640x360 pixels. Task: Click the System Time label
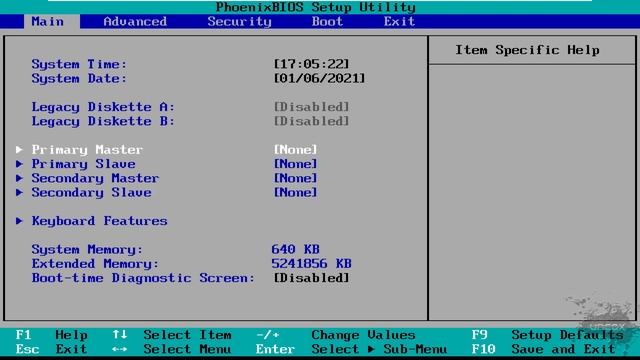79,64
